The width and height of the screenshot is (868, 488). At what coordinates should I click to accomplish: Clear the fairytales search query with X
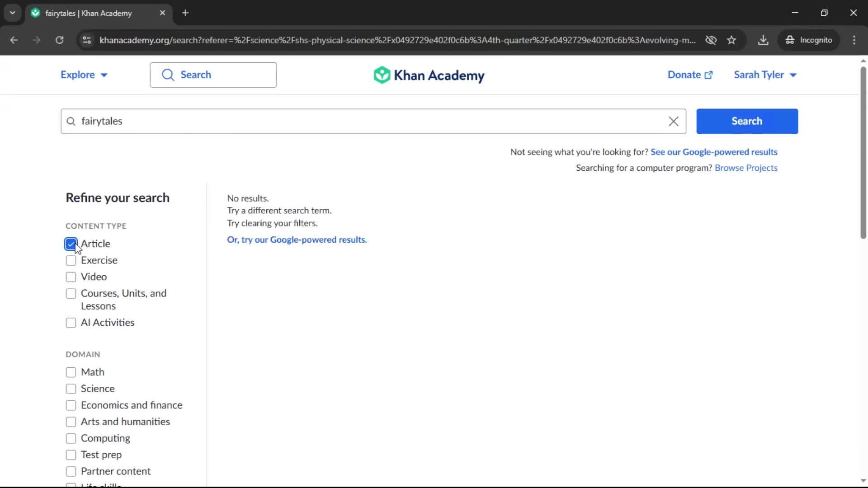[674, 121]
